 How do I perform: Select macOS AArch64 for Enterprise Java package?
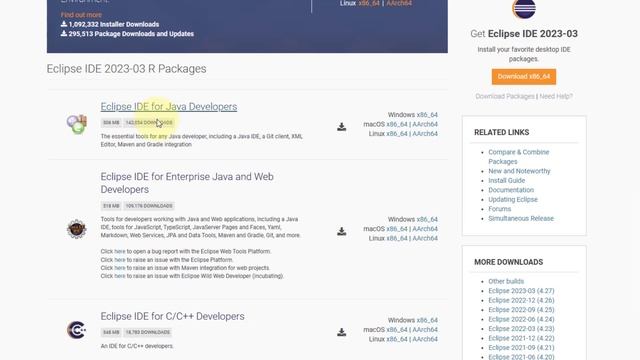tap(425, 229)
